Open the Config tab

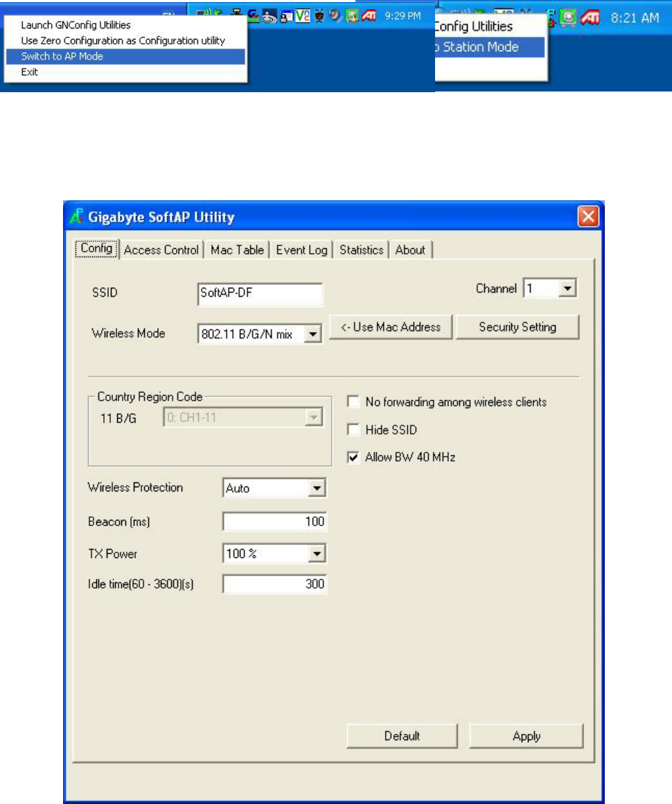(x=96, y=249)
